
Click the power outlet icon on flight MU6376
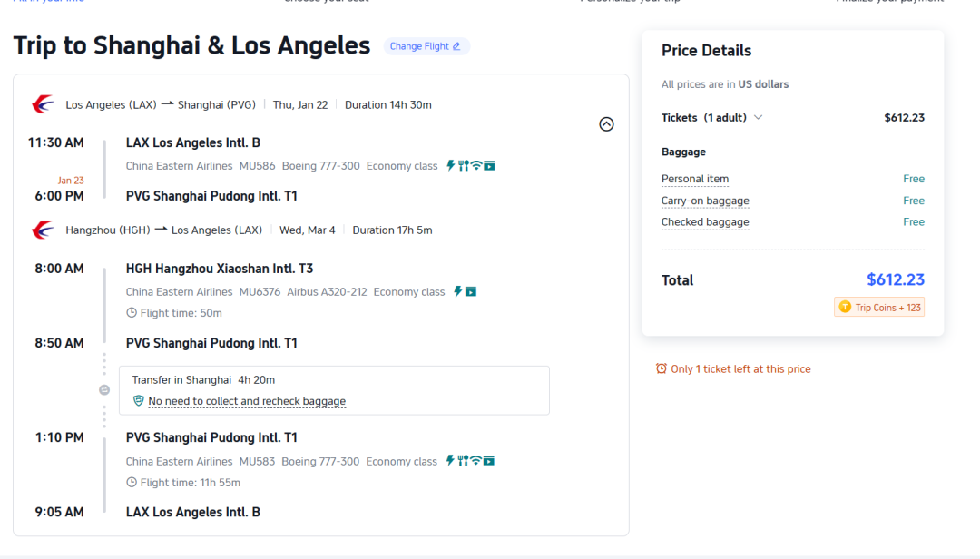point(457,291)
